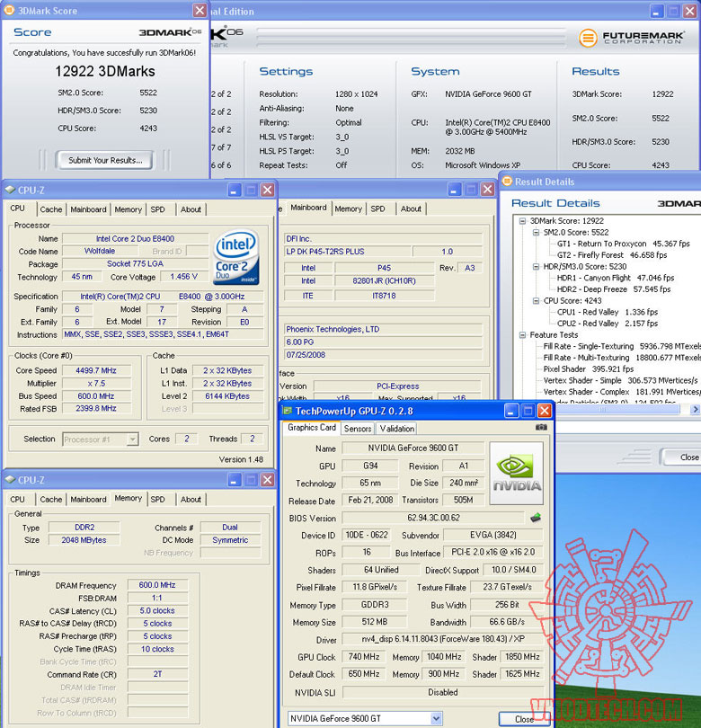Click the GPU-Z title bar icon
The height and width of the screenshot is (728, 701).
288,411
